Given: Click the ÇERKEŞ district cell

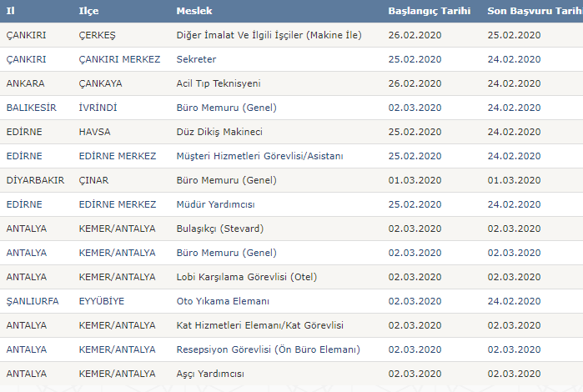Looking at the screenshot, I should (x=96, y=35).
